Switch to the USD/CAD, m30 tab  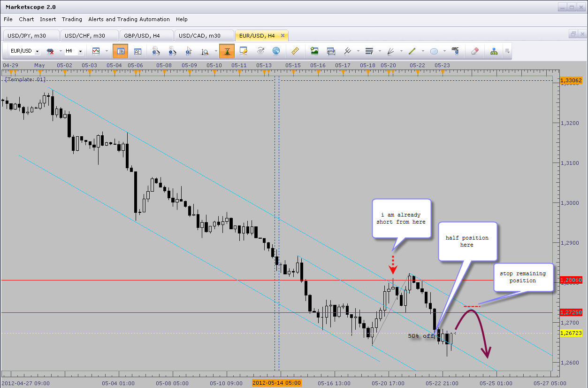tap(204, 36)
